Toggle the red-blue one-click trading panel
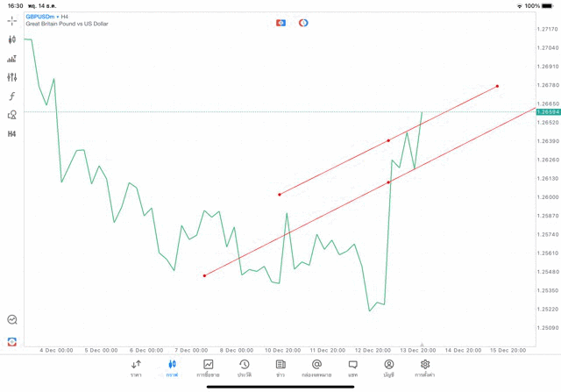This screenshot has width=561, height=392. pos(280,23)
